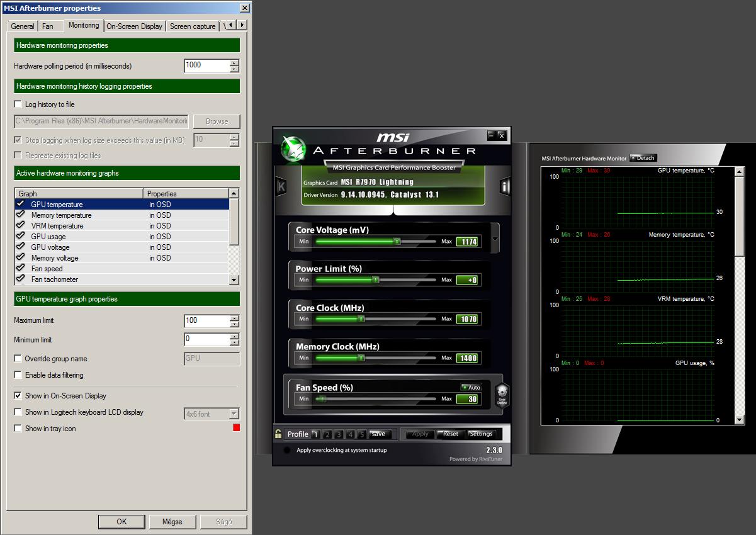Click the Graph column header
This screenshot has height=535, width=756.
click(x=79, y=193)
